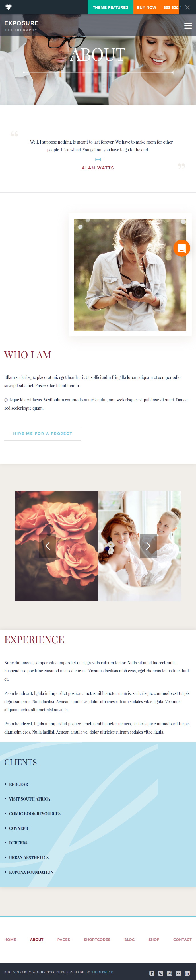Show next slide with right arrow
Screen dimensions: 196x980
coord(148,546)
